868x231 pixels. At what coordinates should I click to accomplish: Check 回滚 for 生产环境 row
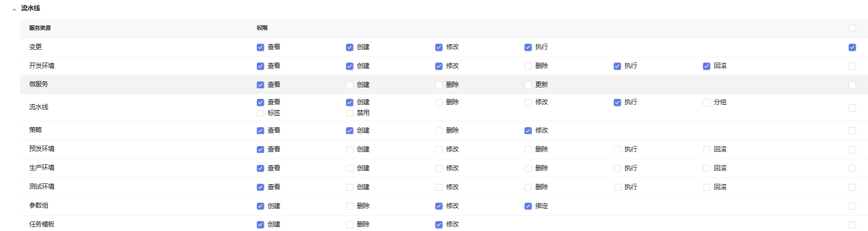[x=706, y=168]
